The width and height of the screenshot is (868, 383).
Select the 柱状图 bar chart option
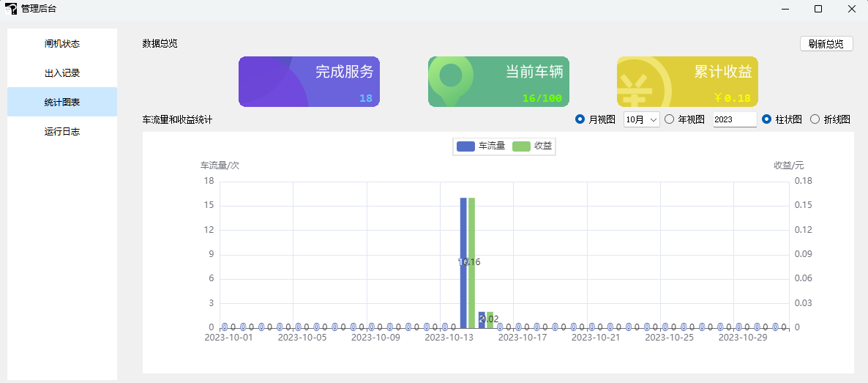pos(767,119)
